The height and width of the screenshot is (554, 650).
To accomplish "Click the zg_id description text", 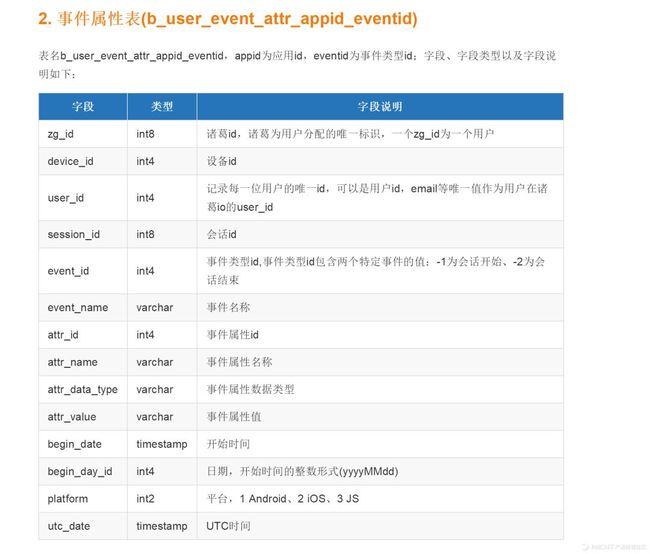I will [350, 134].
